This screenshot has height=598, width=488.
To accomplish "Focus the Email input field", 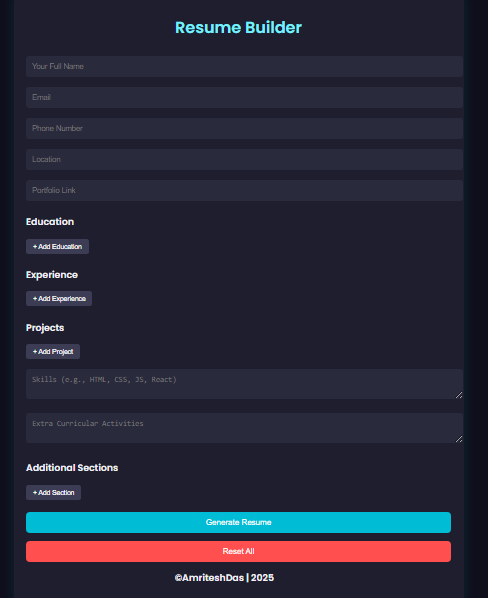I will coord(244,97).
